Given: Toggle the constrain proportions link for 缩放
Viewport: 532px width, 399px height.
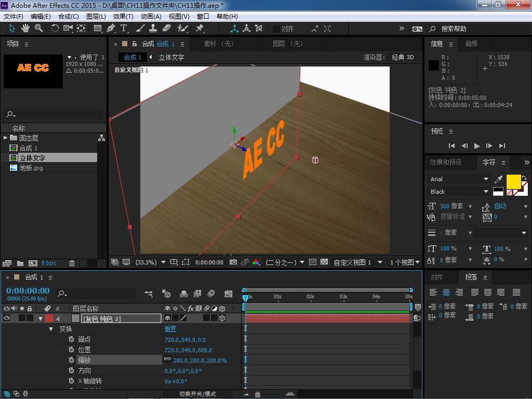Looking at the screenshot, I should point(167,360).
